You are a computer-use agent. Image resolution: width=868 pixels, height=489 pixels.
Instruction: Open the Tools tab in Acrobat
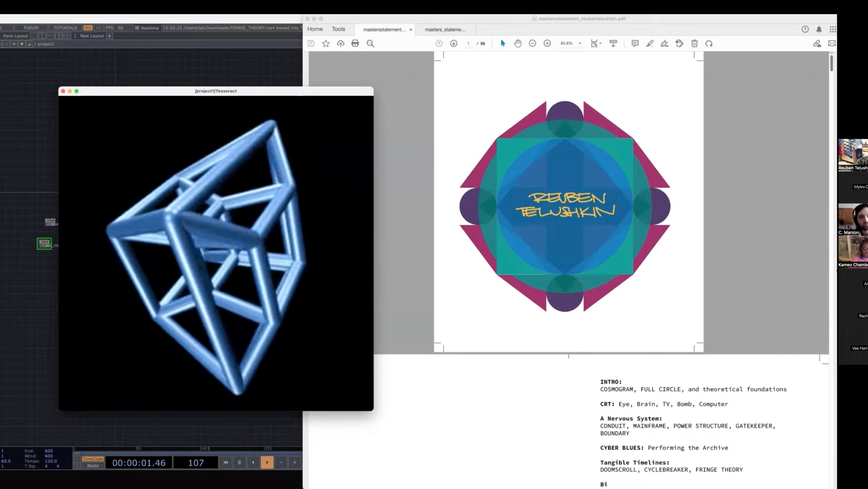[x=338, y=29]
